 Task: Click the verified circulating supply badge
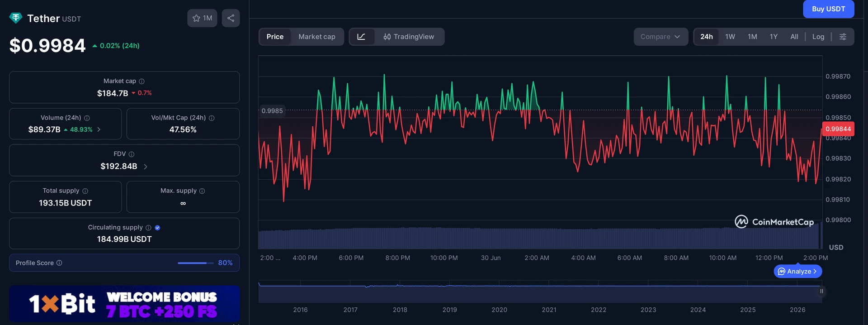pyautogui.click(x=157, y=228)
